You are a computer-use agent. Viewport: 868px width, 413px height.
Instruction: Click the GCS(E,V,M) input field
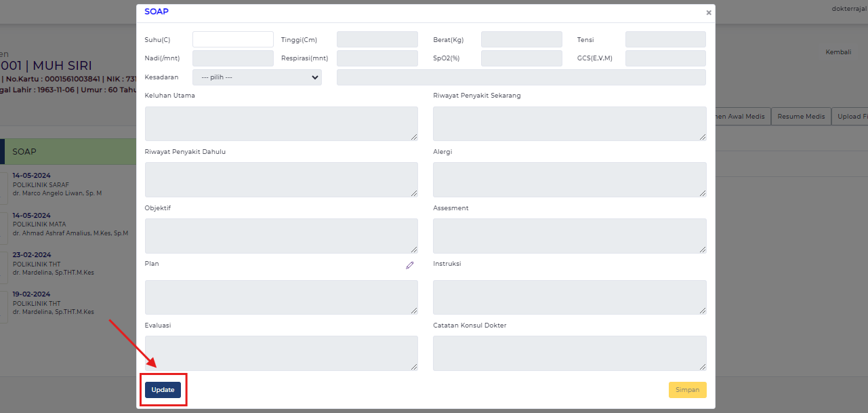[x=665, y=58]
